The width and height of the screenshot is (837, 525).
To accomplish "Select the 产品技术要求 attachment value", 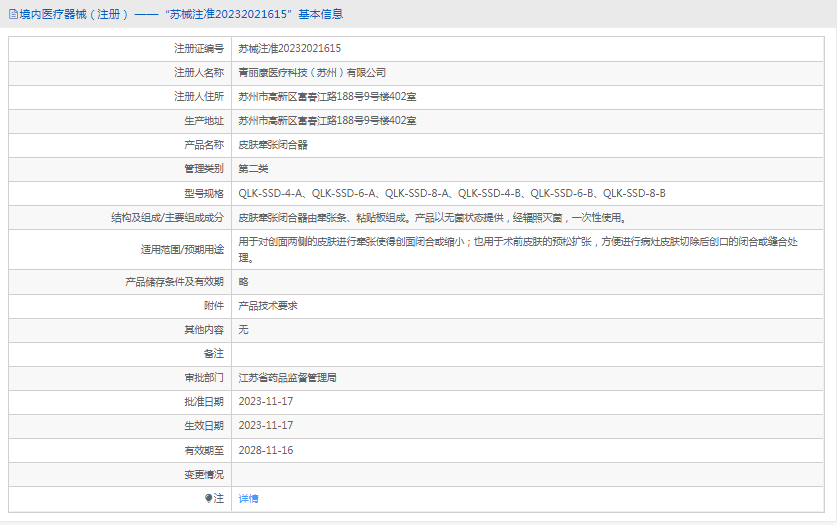I will pyautogui.click(x=267, y=306).
